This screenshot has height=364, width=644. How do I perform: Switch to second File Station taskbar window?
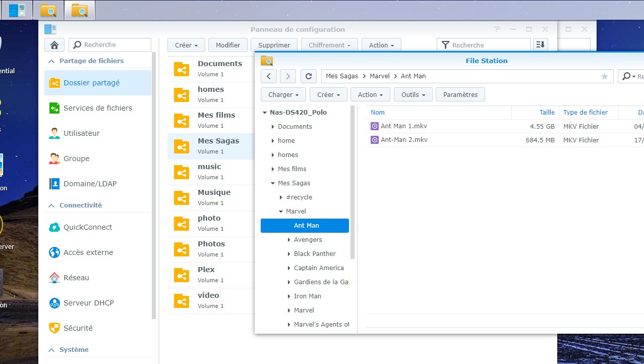point(79,10)
